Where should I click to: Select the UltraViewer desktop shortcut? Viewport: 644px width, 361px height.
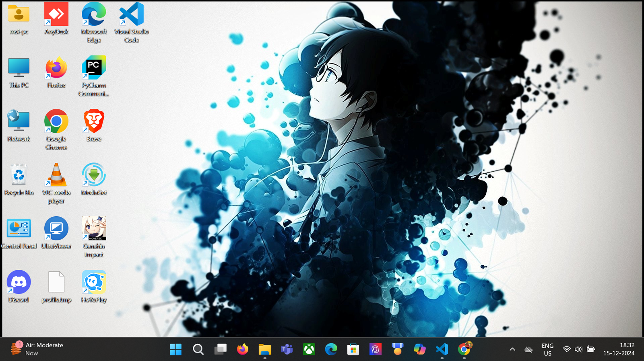(x=56, y=234)
